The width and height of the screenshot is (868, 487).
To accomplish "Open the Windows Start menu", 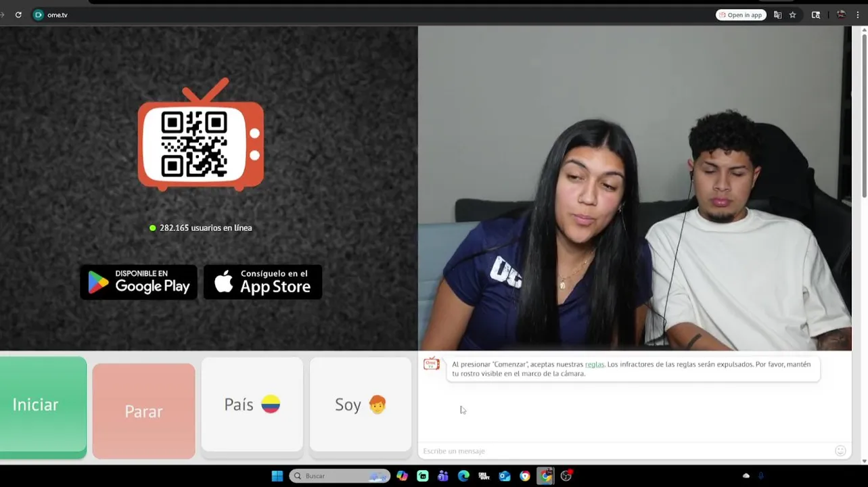I will pyautogui.click(x=277, y=476).
